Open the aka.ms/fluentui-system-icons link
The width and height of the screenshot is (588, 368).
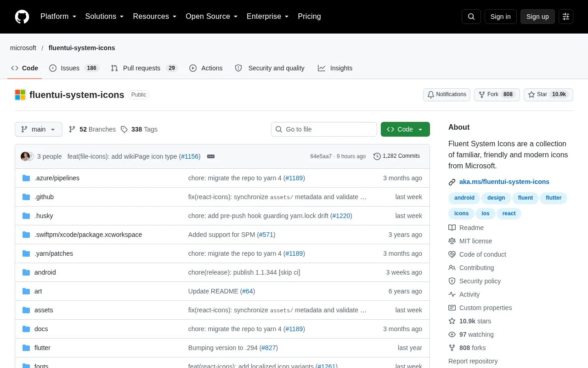504,182
